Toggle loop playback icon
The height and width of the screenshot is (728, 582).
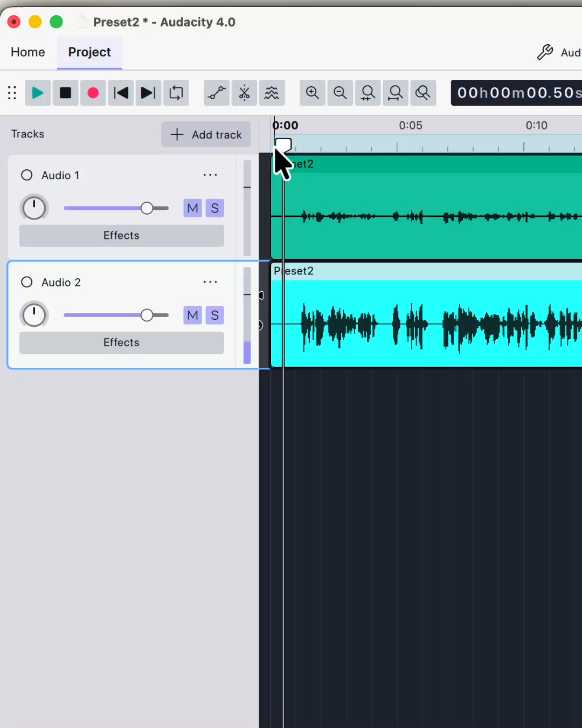click(x=176, y=93)
